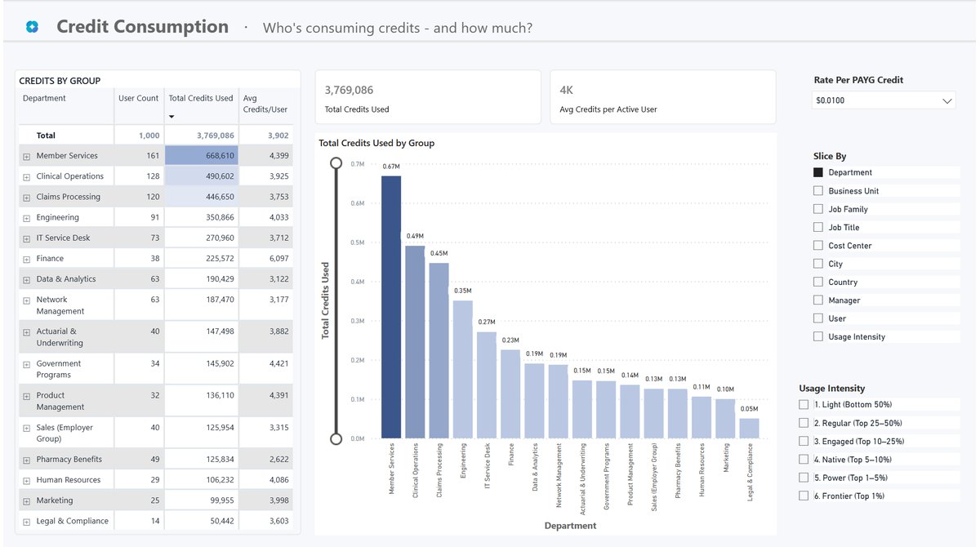Check Job Family slice option
This screenshot has height=547, width=980.
(x=818, y=209)
